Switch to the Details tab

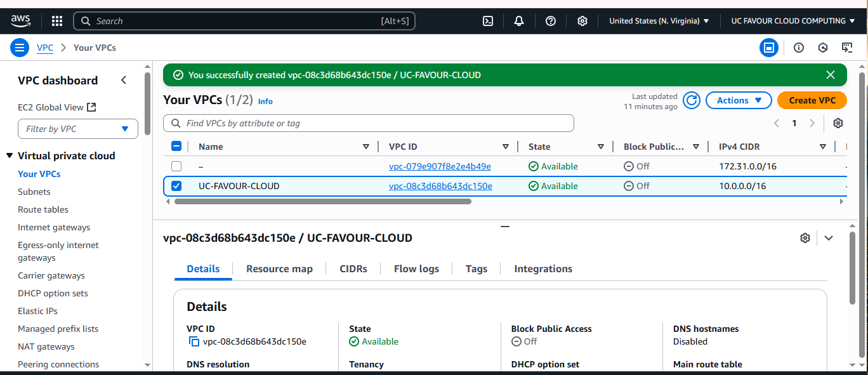coord(203,269)
